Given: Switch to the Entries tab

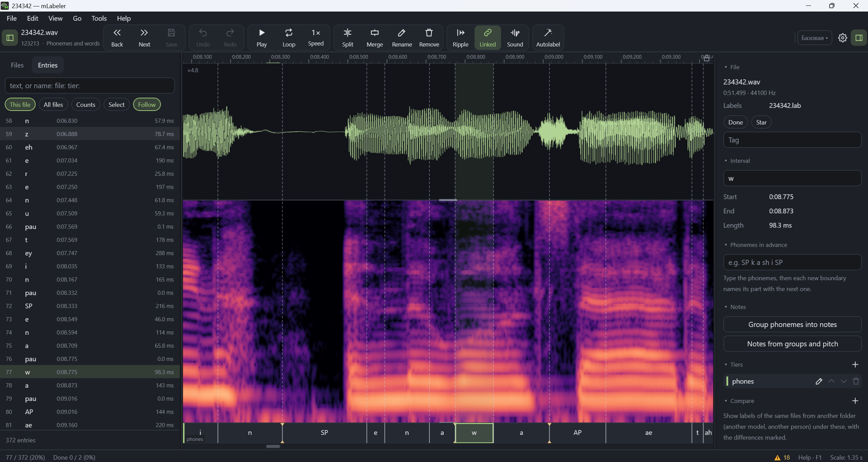Looking at the screenshot, I should [47, 65].
